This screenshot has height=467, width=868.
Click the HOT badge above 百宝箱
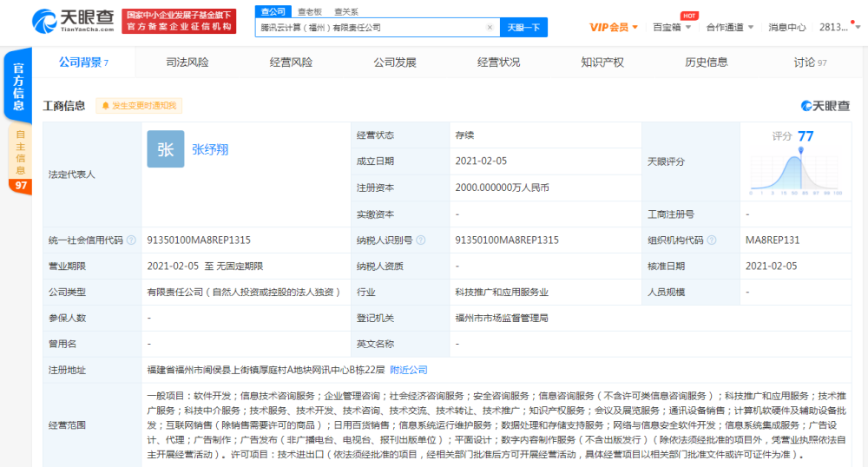(x=689, y=16)
